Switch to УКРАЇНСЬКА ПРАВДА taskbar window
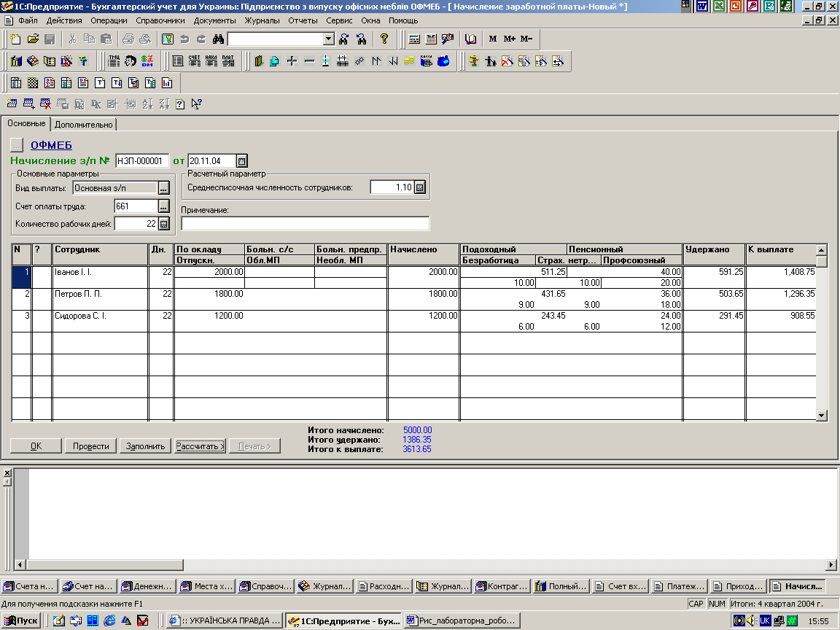840x630 pixels. click(225, 621)
